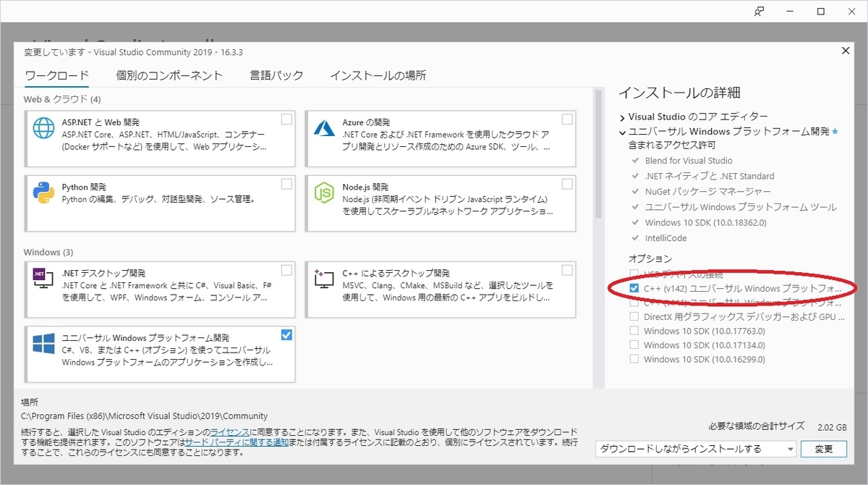Screen dimensions: 868x485
Task: Click the Windows (3) section heading
Action: (48, 252)
